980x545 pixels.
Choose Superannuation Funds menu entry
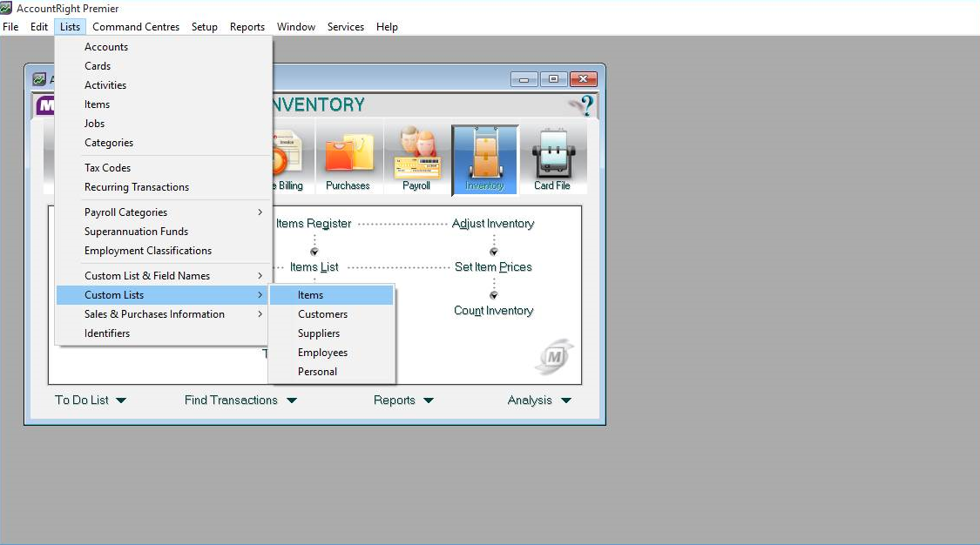(x=164, y=232)
